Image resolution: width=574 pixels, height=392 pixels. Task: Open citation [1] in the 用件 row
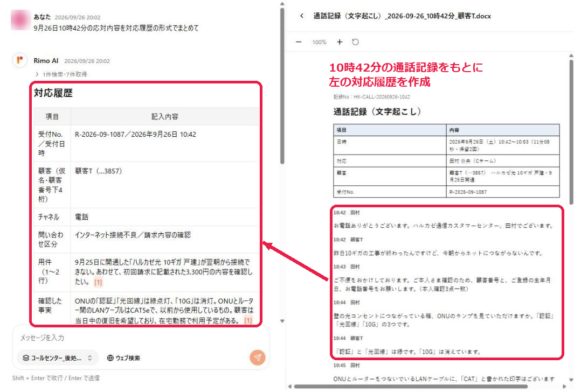98,282
